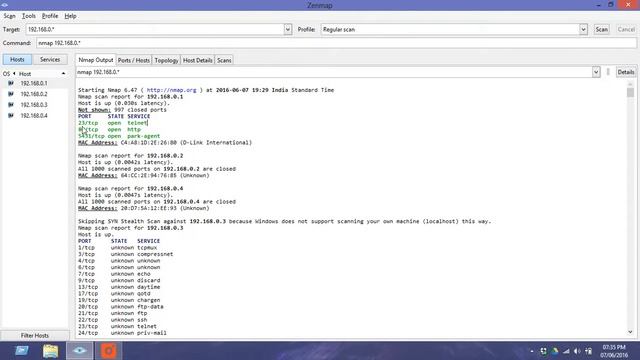Select the Services view button
The height and width of the screenshot is (360, 640).
(x=50, y=60)
